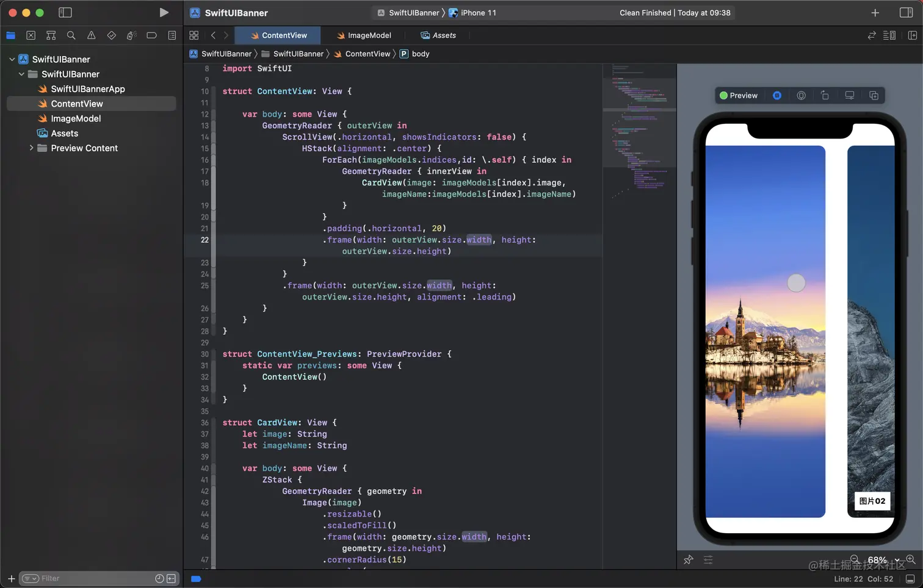The height and width of the screenshot is (588, 923).
Task: Select ImageModel file in the navigator
Action: pyautogui.click(x=76, y=118)
